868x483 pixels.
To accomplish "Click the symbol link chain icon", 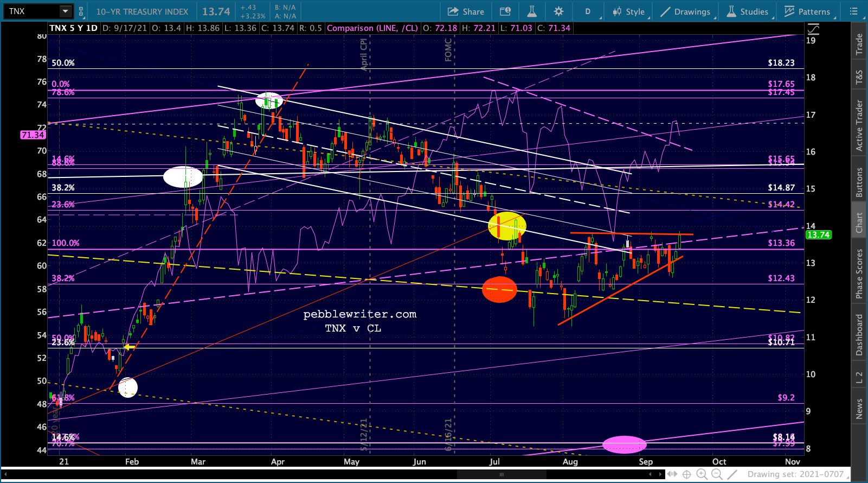I will [x=81, y=11].
